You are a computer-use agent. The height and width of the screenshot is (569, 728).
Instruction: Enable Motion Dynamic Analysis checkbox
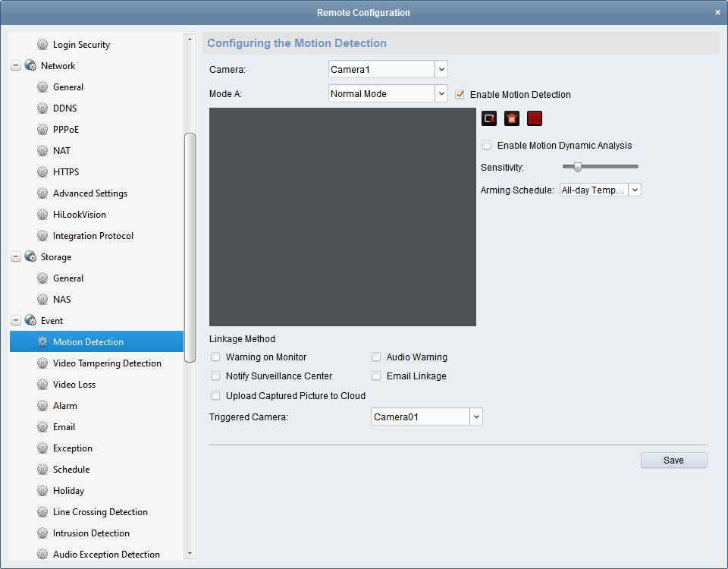click(487, 146)
